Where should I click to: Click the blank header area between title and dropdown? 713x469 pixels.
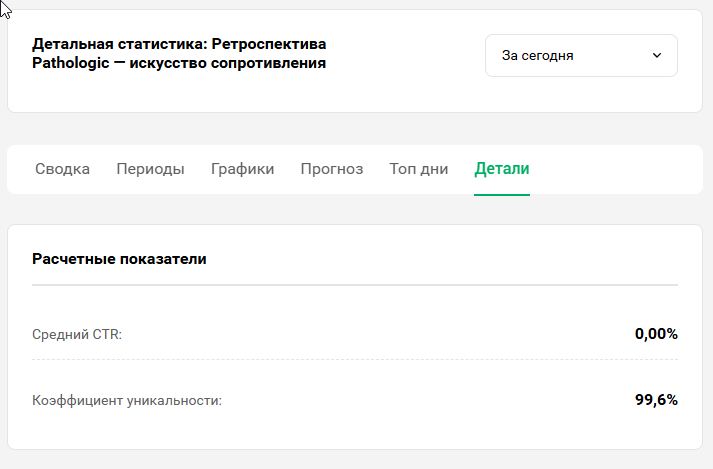pyautogui.click(x=410, y=56)
